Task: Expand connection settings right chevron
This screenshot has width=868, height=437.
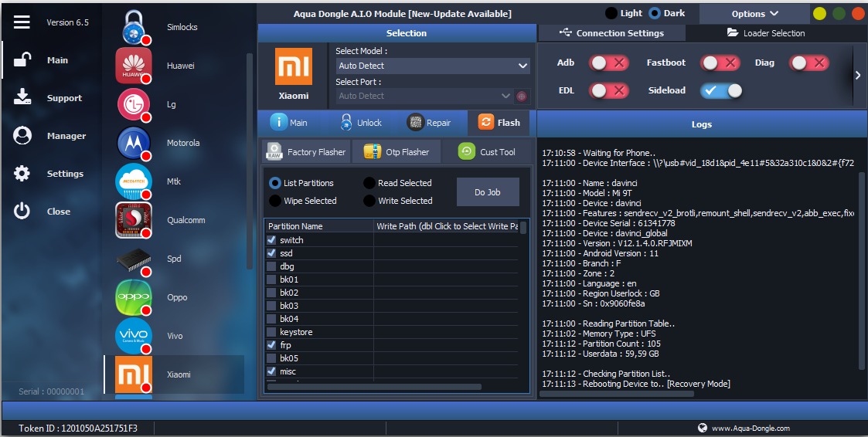Action: 858,75
